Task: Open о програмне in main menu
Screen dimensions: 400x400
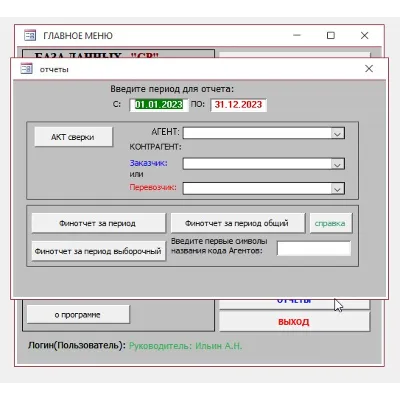Action: [78, 314]
